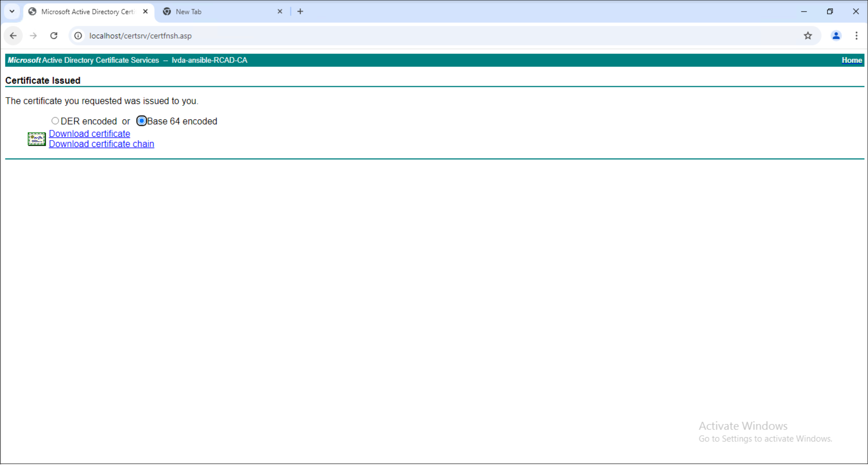Open the site information icon in address bar

[x=78, y=36]
